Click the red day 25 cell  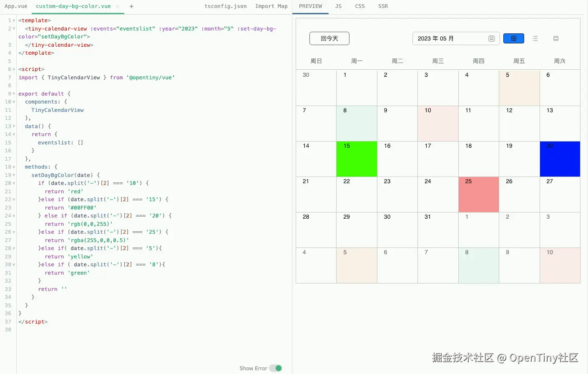pyautogui.click(x=478, y=194)
